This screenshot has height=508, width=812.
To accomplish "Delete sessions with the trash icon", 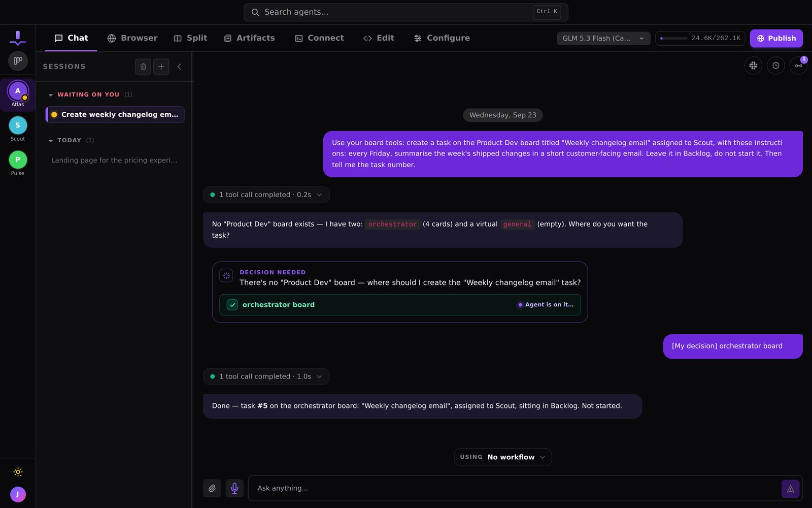I will pyautogui.click(x=143, y=67).
